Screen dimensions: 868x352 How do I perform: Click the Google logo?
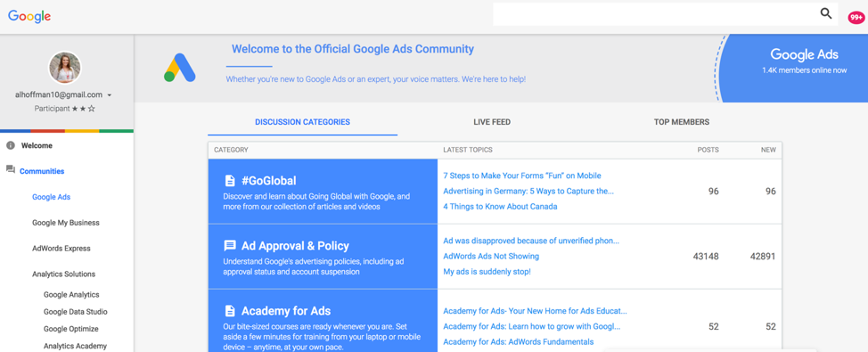(x=29, y=16)
